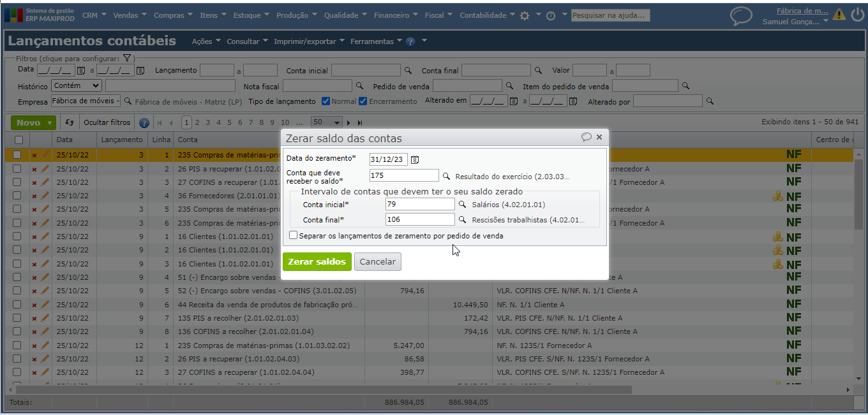Tick checkbox of '52 (-) Encargo sobre vendas - COFINS' row
868x415 pixels.
17,291
